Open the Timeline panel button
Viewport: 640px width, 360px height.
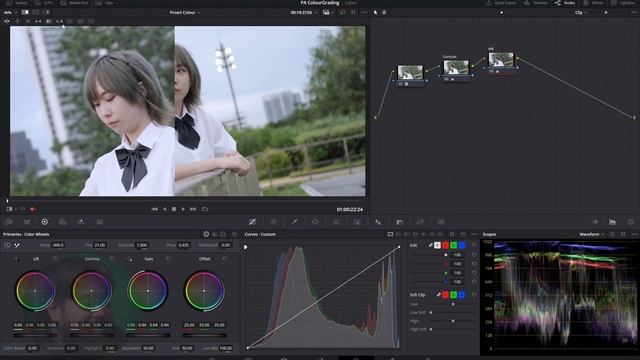coord(535,3)
